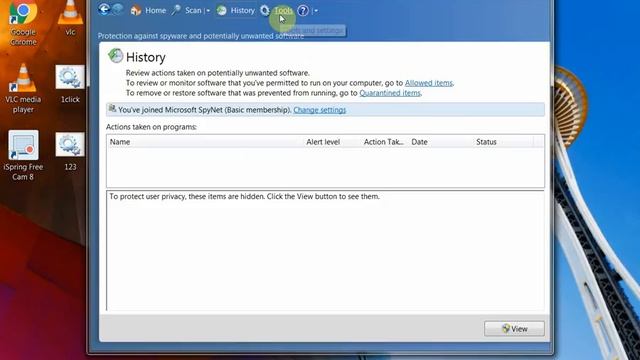
Task: Click the Scan magnifier icon
Action: click(176, 10)
